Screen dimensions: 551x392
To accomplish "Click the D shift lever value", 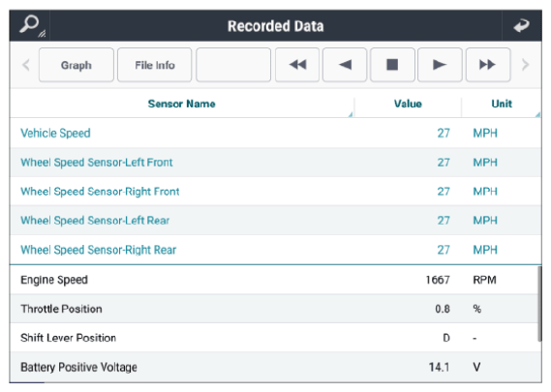I will coord(446,338).
